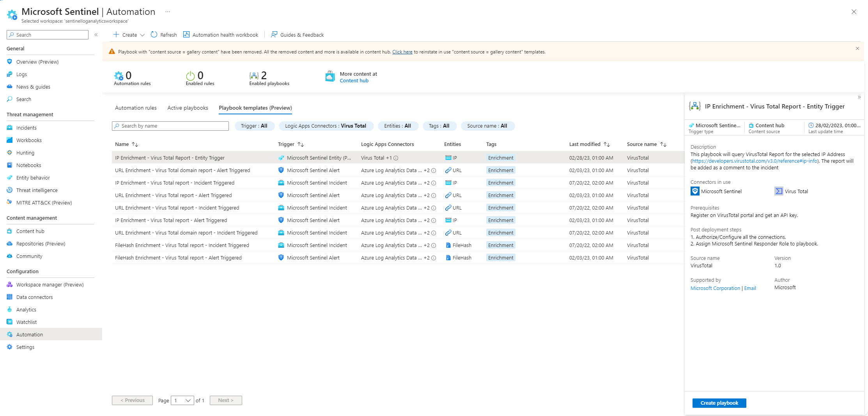This screenshot has width=868, height=416.
Task: Select IP Enrichment report - Incident Triggered row
Action: click(x=398, y=183)
